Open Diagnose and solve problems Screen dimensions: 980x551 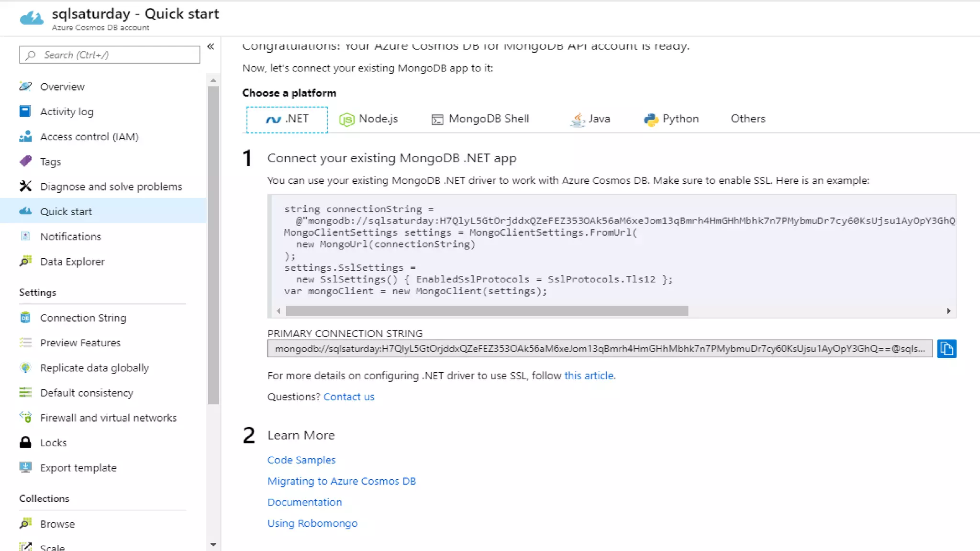point(111,187)
